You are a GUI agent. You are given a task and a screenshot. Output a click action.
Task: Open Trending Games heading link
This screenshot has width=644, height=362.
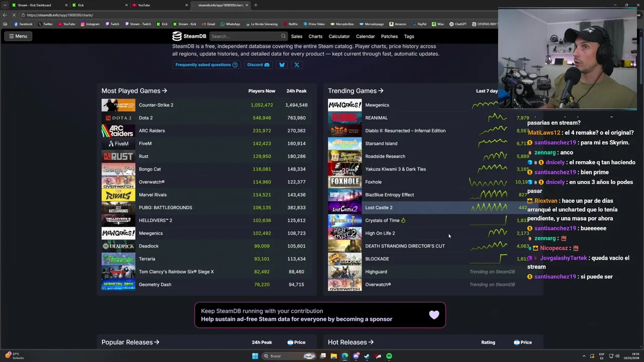click(x=356, y=91)
